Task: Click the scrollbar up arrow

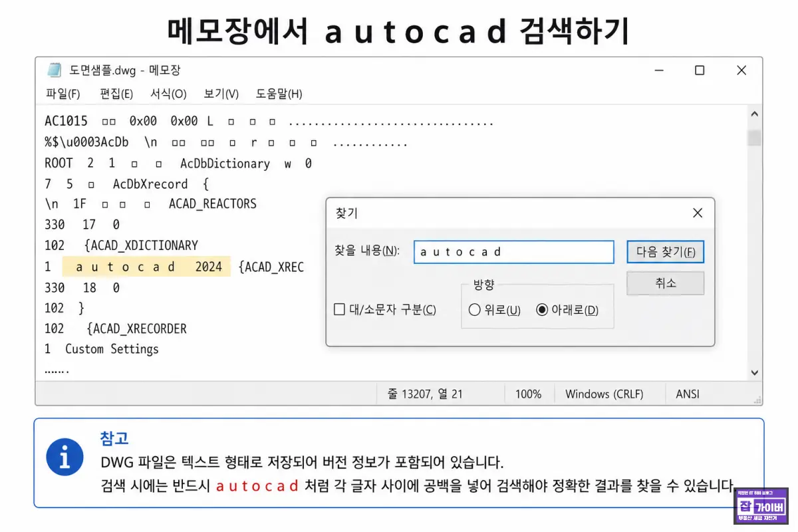Action: 754,114
